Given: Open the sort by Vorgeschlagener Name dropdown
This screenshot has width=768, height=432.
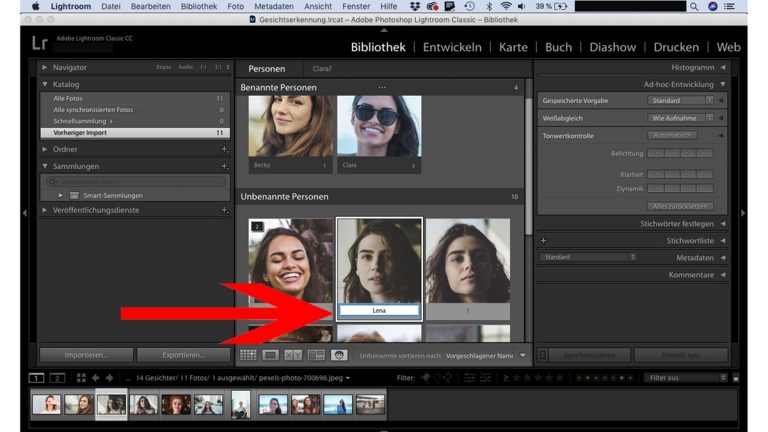Looking at the screenshot, I should [x=485, y=356].
